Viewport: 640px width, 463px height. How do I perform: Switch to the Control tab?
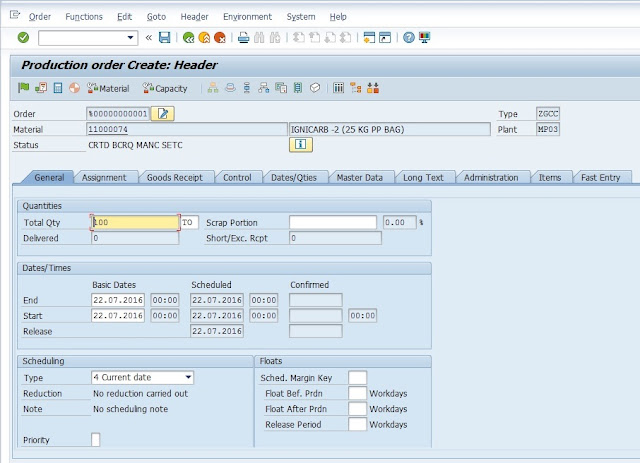point(237,178)
